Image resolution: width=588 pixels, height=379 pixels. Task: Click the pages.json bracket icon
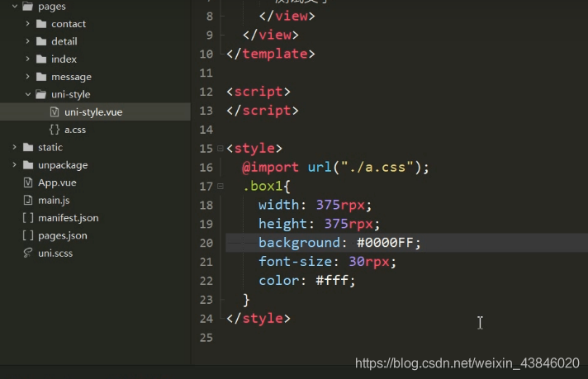click(28, 235)
